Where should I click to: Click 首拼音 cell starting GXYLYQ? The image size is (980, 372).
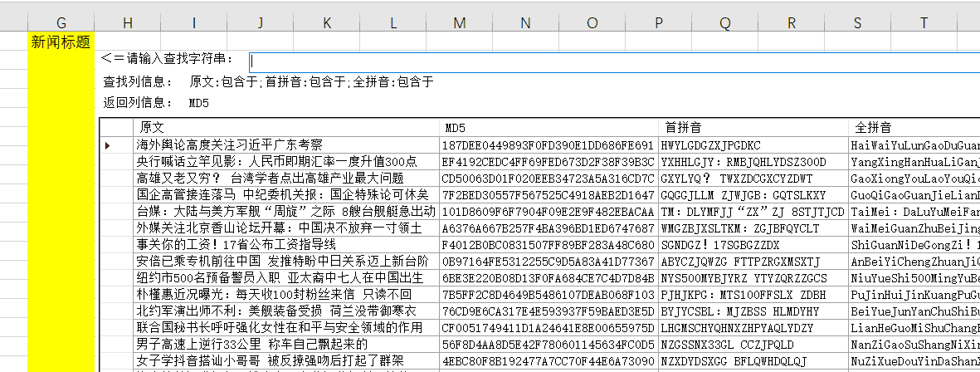[x=753, y=179]
